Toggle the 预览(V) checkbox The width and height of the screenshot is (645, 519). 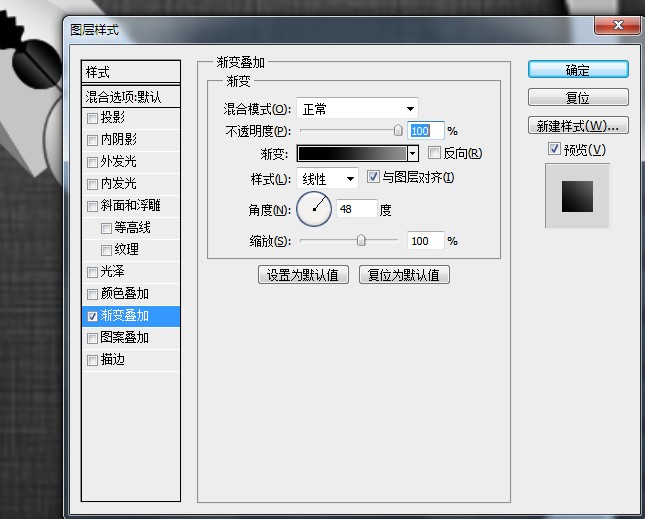(x=554, y=148)
